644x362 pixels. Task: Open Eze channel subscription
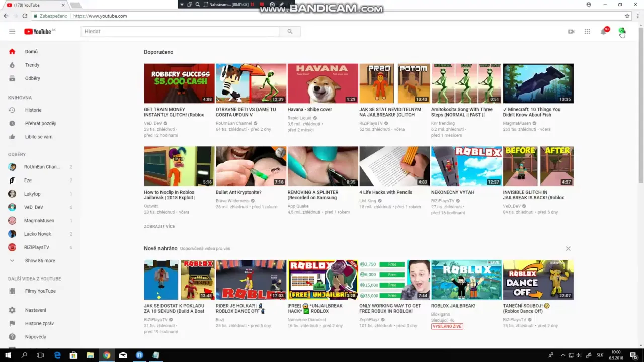pyautogui.click(x=40, y=180)
